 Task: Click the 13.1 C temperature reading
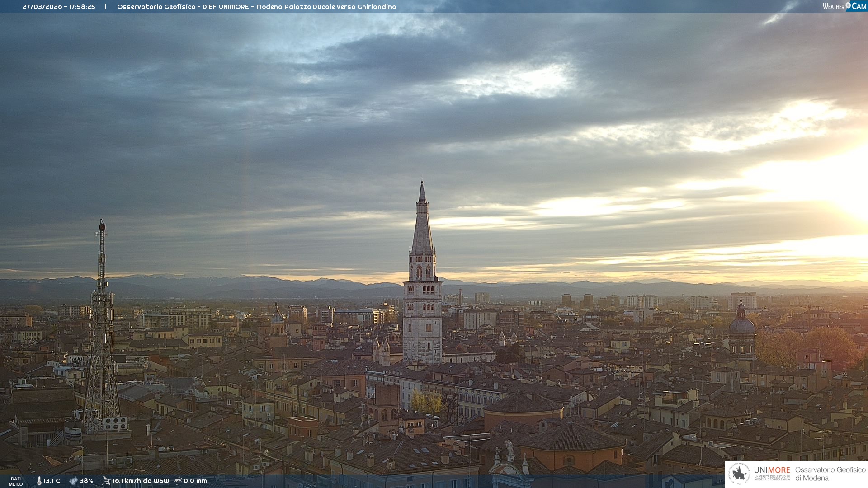pos(52,481)
